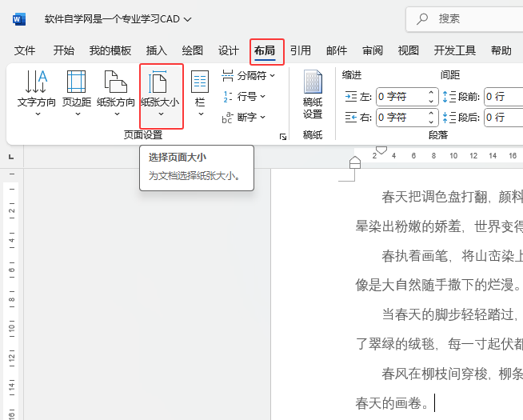523x420 pixels.
Task: Click the first-line indent marker on ruler
Action: pyautogui.click(x=381, y=150)
